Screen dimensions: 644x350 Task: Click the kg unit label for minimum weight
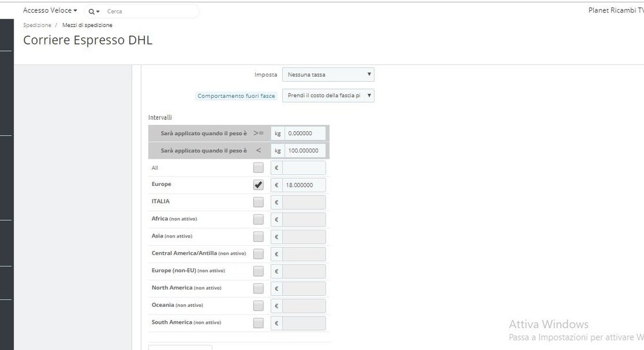coord(278,133)
